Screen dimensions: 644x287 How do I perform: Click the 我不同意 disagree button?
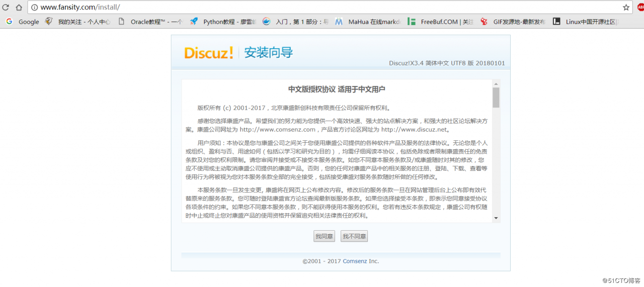point(354,236)
